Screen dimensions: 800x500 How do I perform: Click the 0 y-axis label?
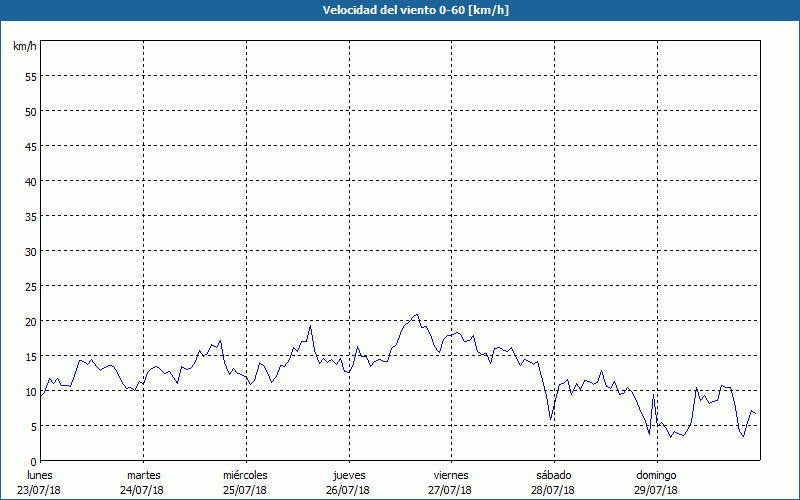34,462
